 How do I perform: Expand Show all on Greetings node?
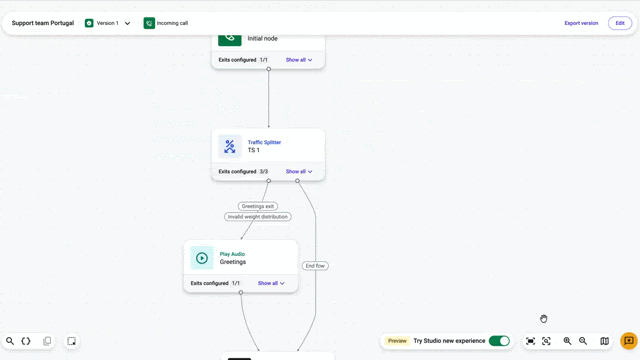tap(271, 283)
